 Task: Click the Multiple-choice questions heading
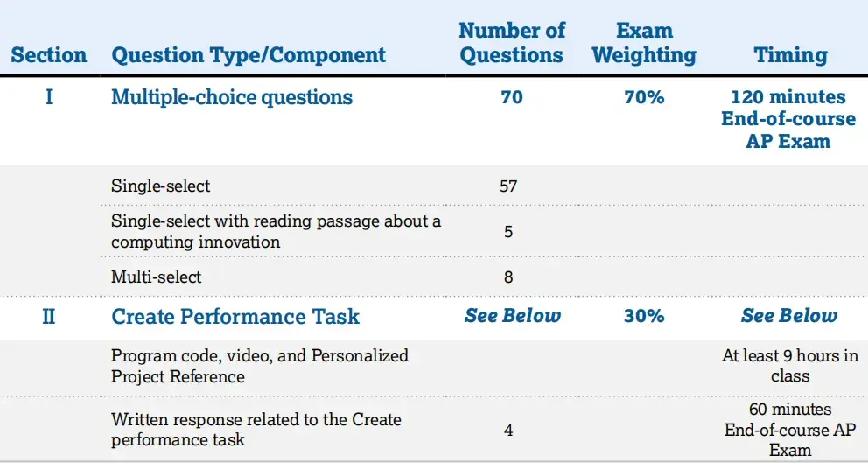(232, 97)
